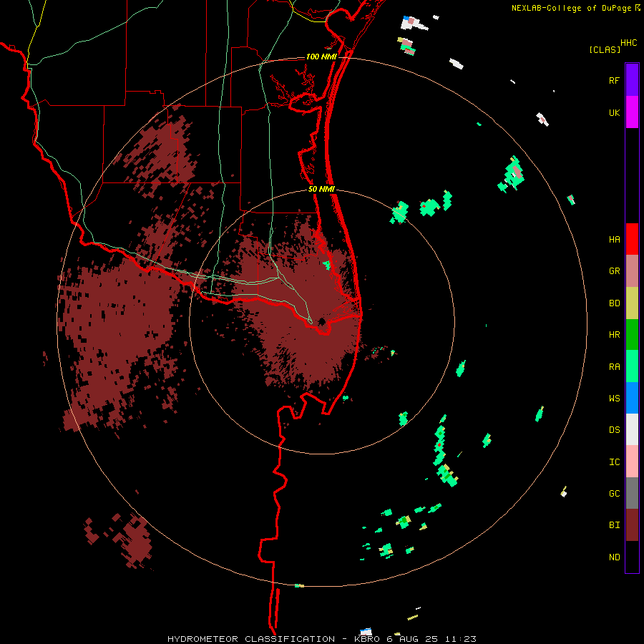The width and height of the screenshot is (644, 644).
Task: Click the GC legend label
Action: point(614,494)
